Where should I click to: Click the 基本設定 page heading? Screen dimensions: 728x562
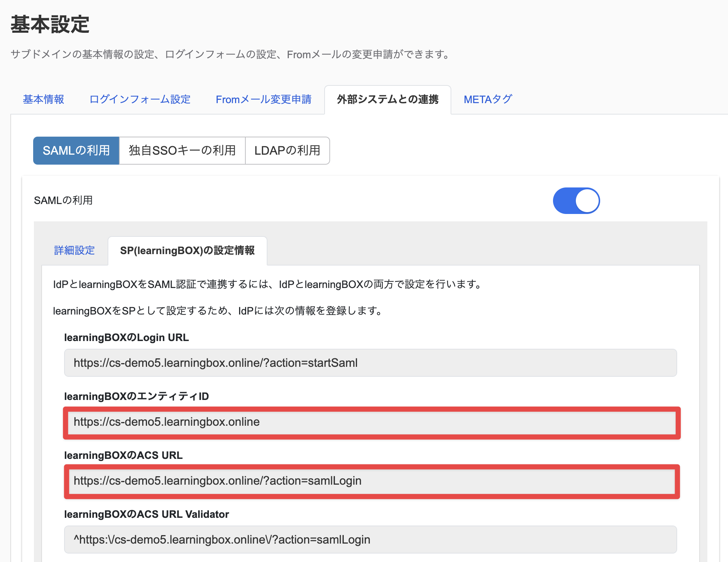click(x=50, y=25)
